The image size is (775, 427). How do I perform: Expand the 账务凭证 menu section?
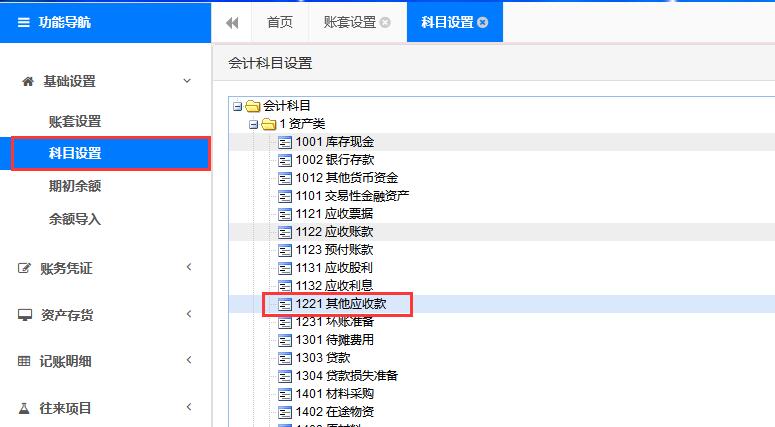point(188,268)
